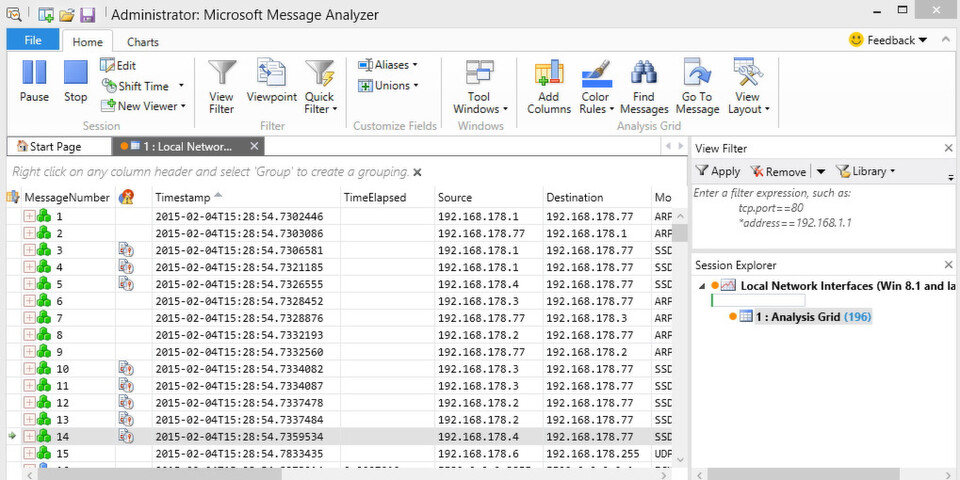This screenshot has height=480, width=960.
Task: Remove the view filter
Action: pyautogui.click(x=778, y=171)
